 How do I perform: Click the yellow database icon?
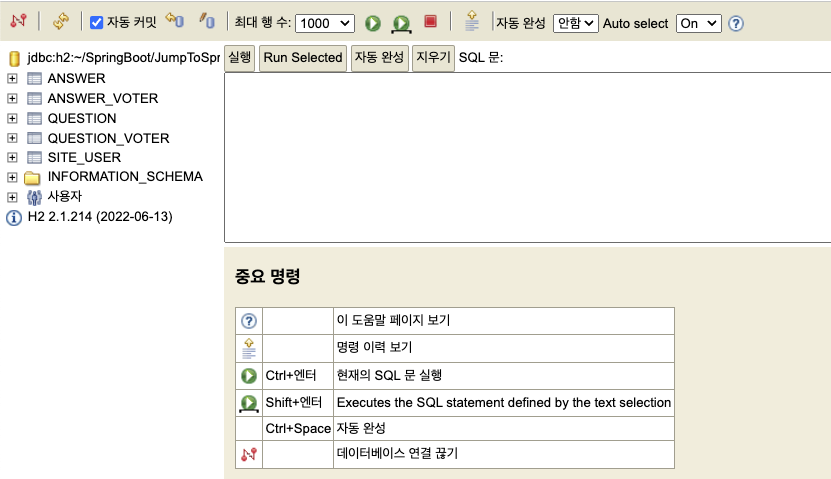click(15, 58)
